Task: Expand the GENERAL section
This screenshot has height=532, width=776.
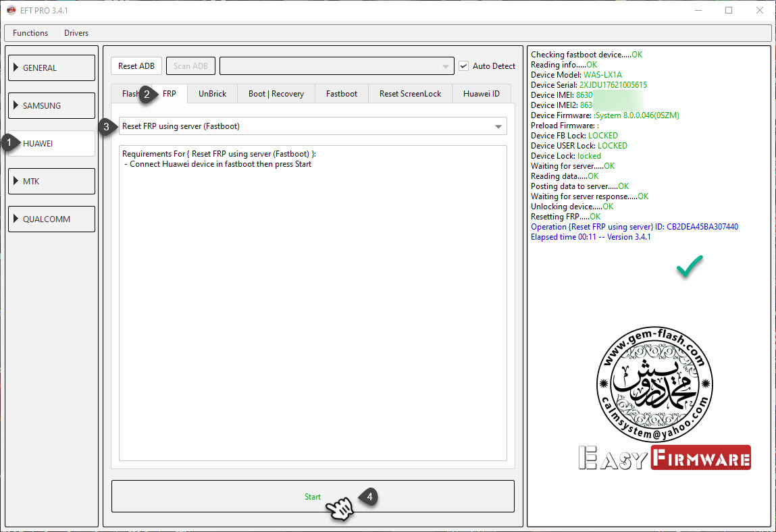Action: coord(51,68)
